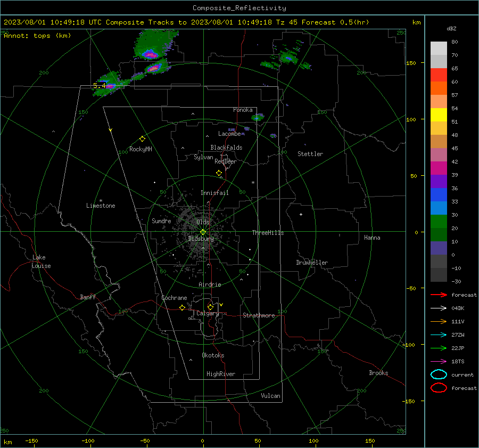Pick the light gray 70-80 dBZ swatch

[x=439, y=48]
